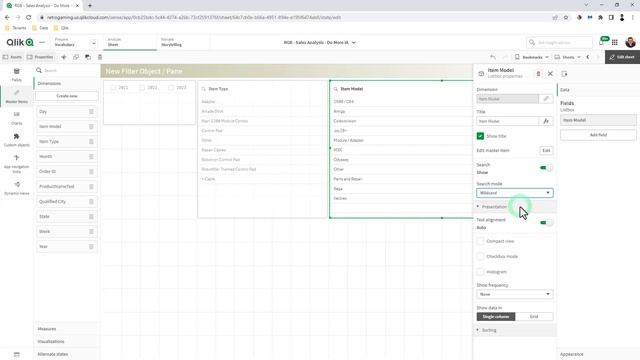Image resolution: width=640 pixels, height=360 pixels.
Task: Open the app title dropdown arrow
Action: coord(354,42)
